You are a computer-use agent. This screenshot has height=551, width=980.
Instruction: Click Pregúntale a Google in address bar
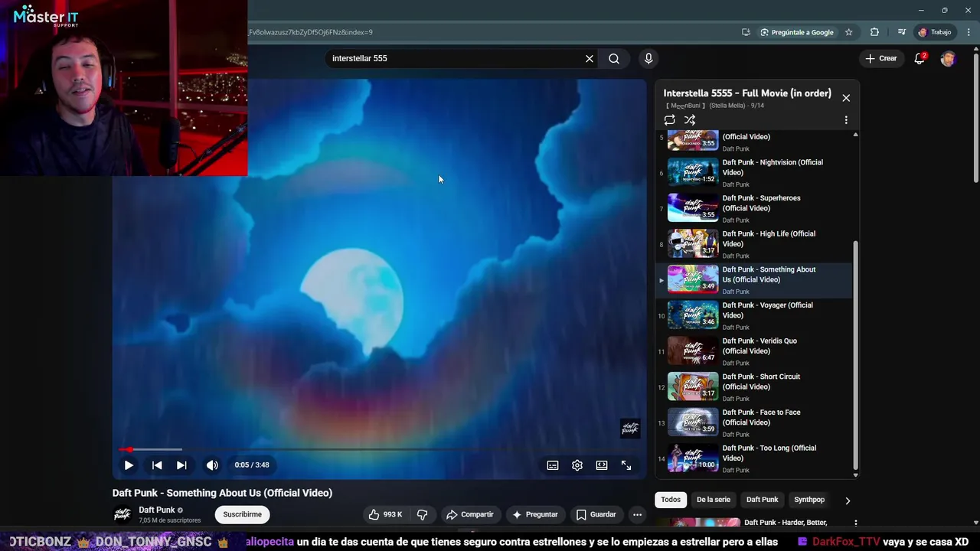pos(797,32)
